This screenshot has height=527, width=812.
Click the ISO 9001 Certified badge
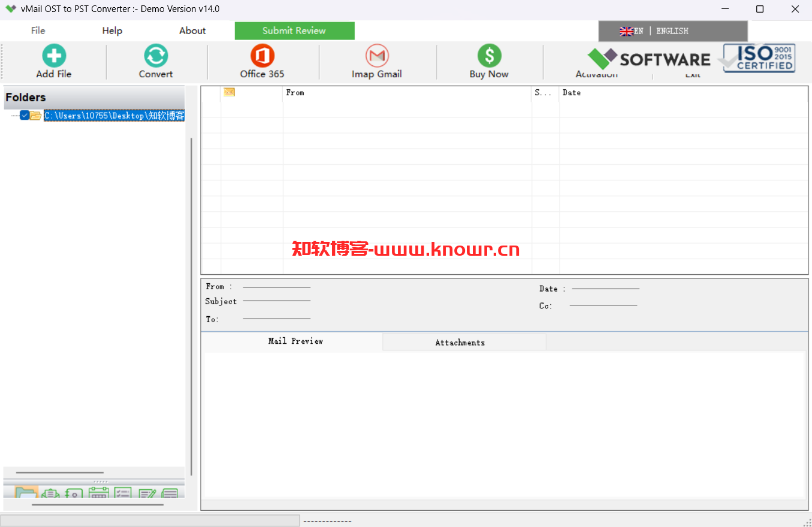coord(759,59)
